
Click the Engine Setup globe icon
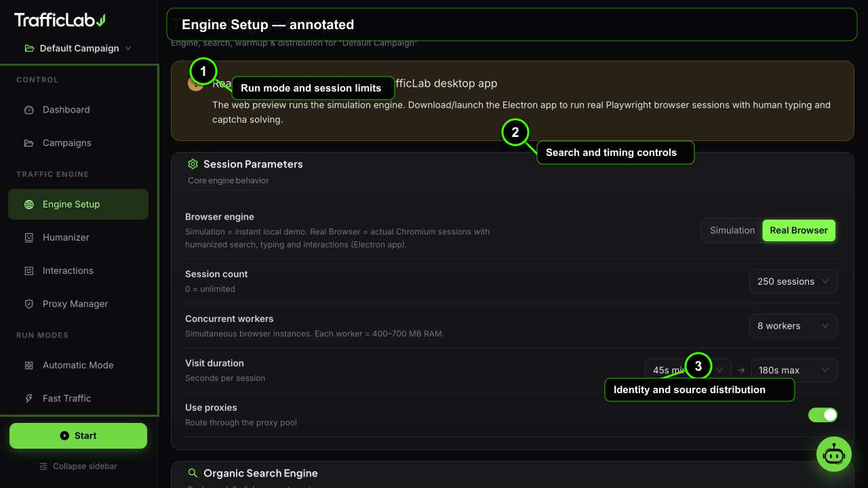[28, 204]
